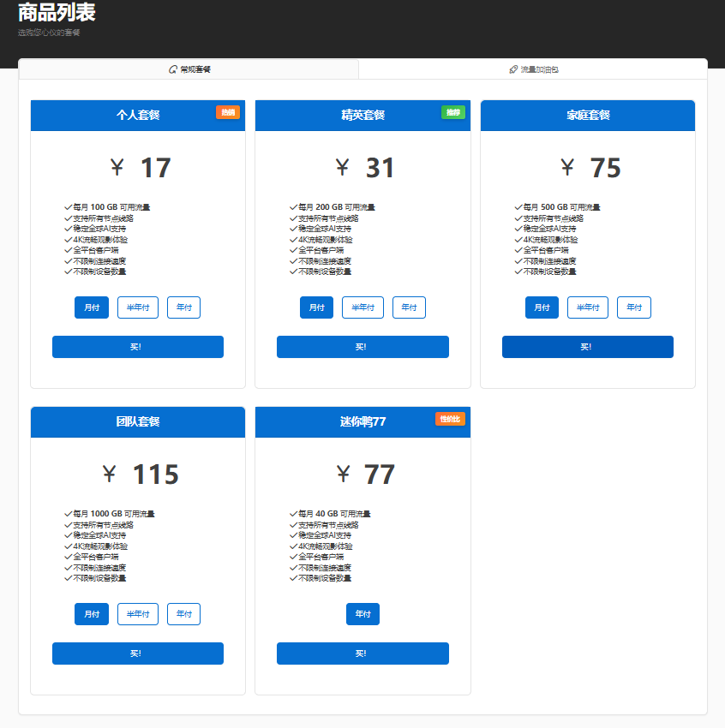The image size is (725, 728).
Task: Click the 个人套餐 card title
Action: [138, 115]
